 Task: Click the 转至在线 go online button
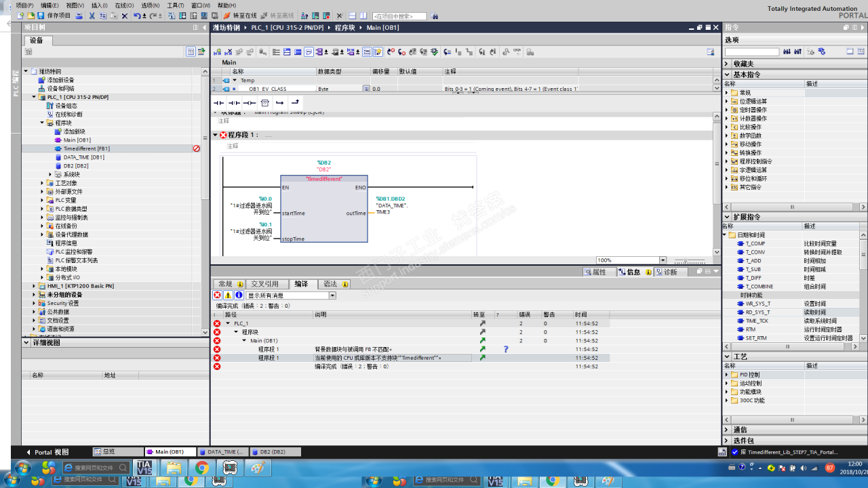pos(240,16)
